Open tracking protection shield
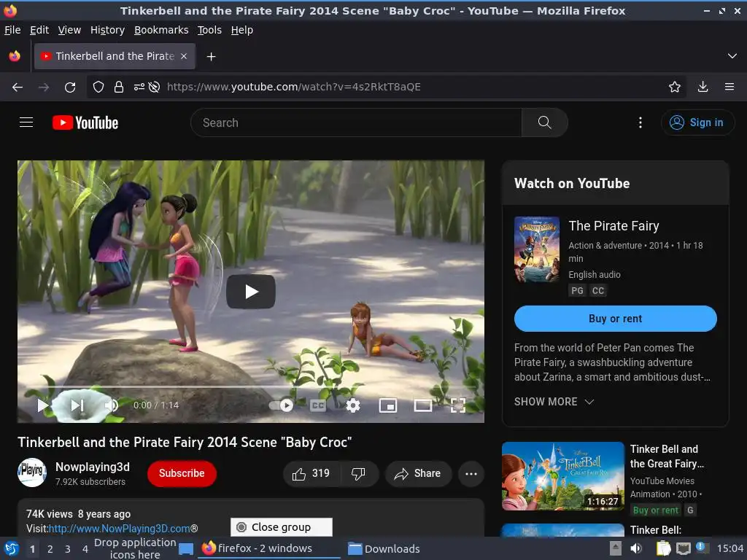The height and width of the screenshot is (560, 747). (98, 87)
